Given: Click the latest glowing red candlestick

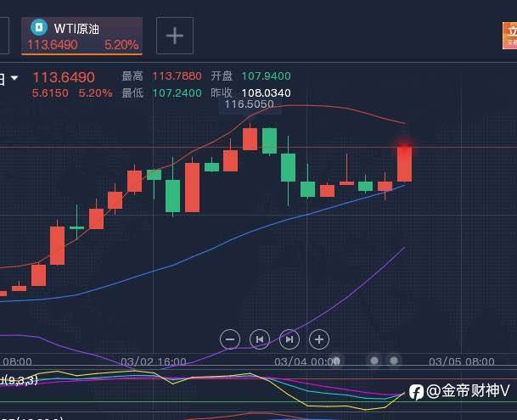Looking at the screenshot, I should [x=405, y=164].
